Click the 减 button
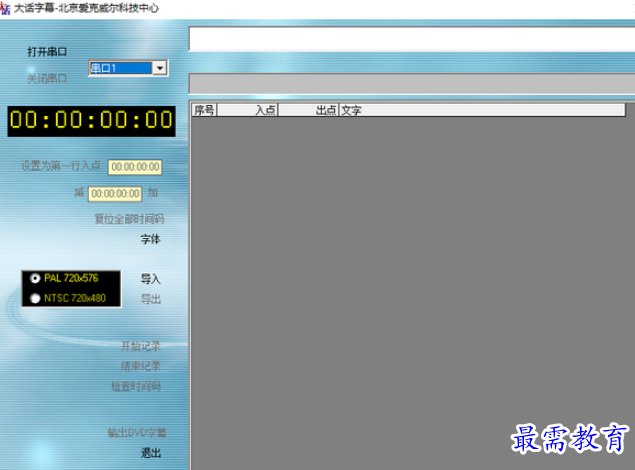 [x=79, y=193]
